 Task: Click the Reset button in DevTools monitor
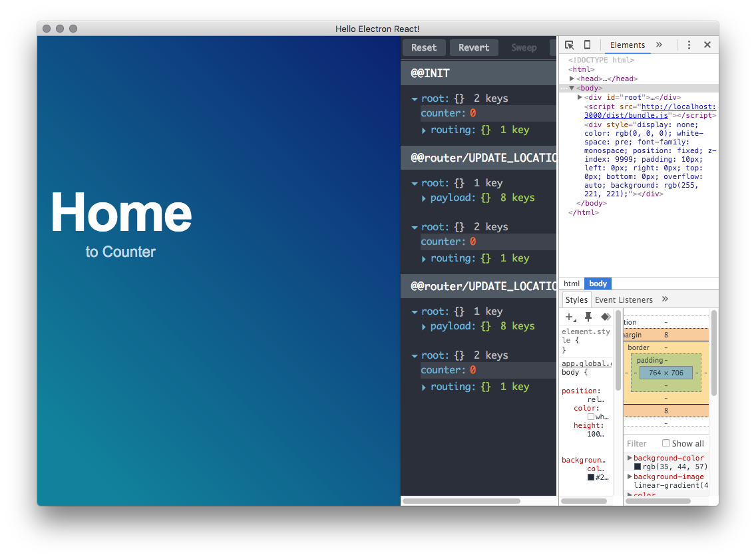tap(424, 48)
